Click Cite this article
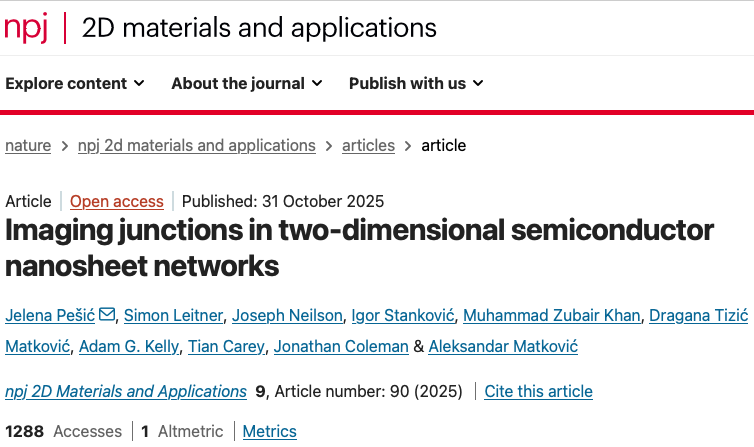 coord(538,391)
